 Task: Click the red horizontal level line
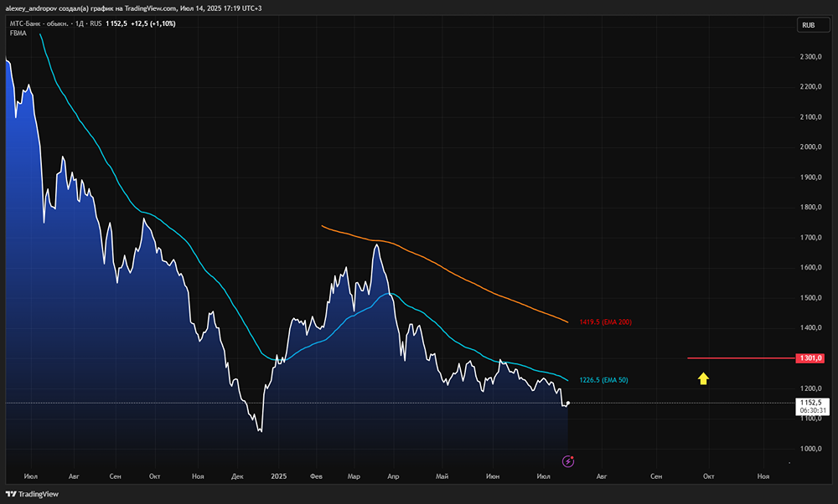point(742,357)
